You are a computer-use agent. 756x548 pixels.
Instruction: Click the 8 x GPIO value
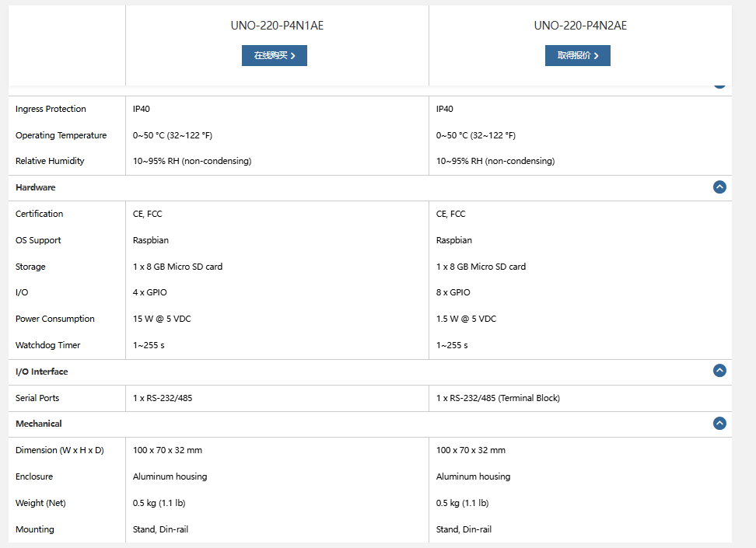(453, 292)
